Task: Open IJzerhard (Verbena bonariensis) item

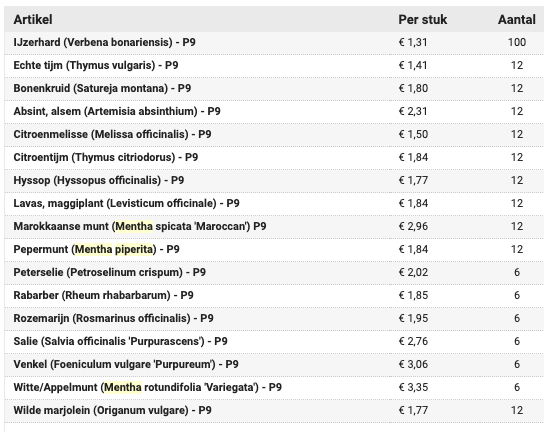Action: [x=104, y=42]
